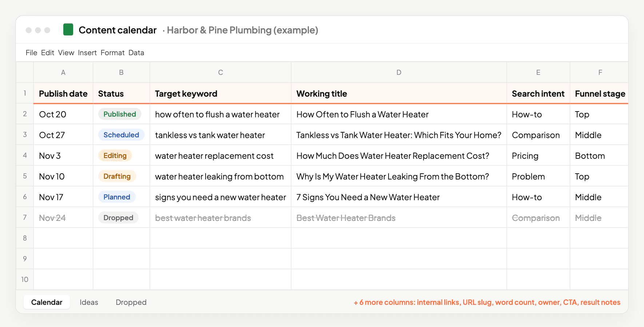This screenshot has height=327, width=644.
Task: Click the Scheduled status pill
Action: tap(121, 135)
